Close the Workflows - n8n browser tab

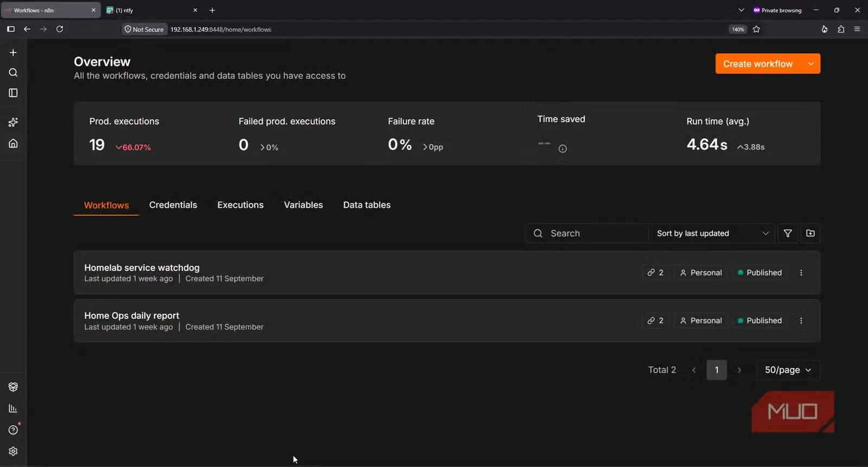point(93,10)
